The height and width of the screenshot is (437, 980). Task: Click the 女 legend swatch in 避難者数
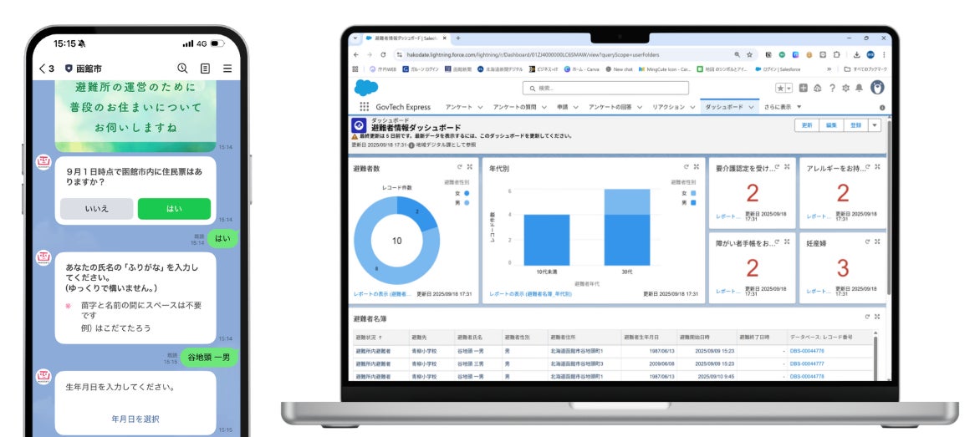pyautogui.click(x=467, y=194)
